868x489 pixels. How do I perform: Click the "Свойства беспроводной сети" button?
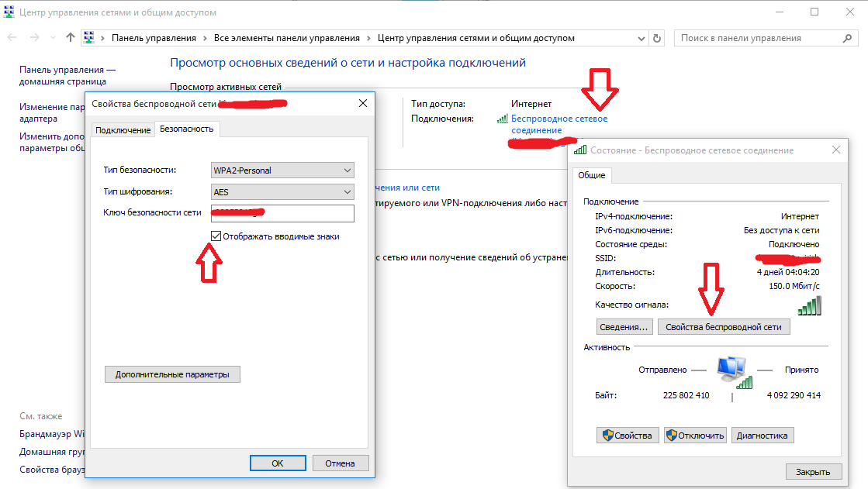coord(724,327)
